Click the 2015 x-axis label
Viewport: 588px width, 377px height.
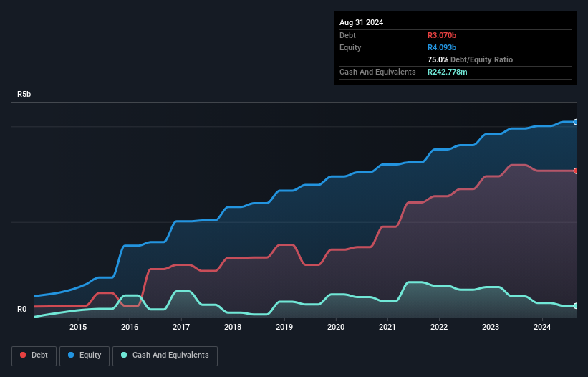pos(78,327)
